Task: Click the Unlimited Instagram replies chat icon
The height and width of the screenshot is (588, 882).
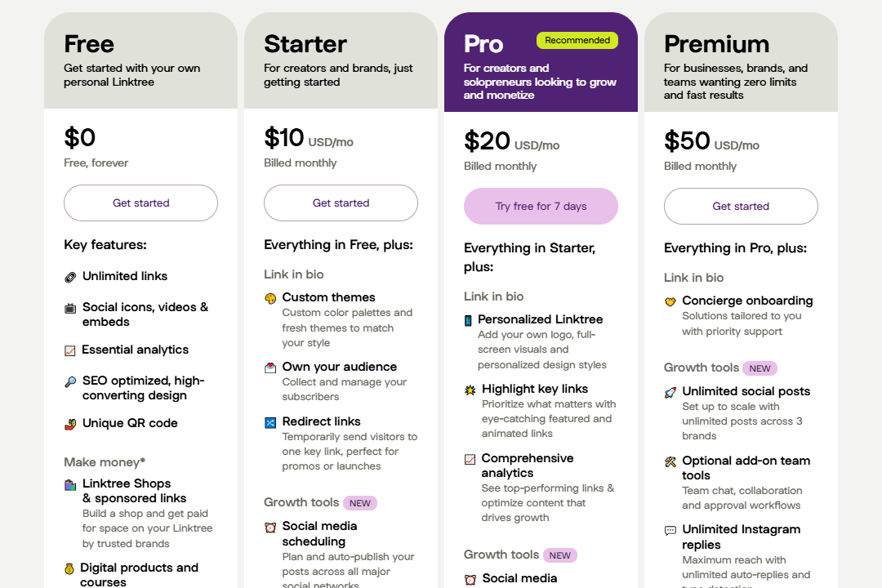Action: 670,530
